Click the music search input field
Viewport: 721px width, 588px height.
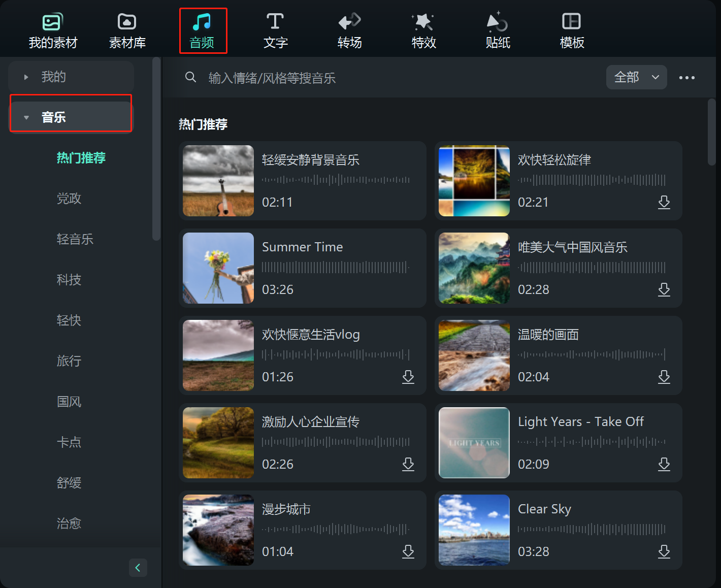point(305,78)
